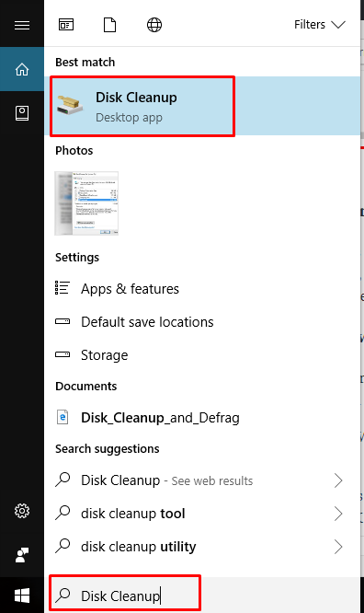Click the Documents section heading
This screenshot has height=613, width=364.
pyautogui.click(x=85, y=387)
